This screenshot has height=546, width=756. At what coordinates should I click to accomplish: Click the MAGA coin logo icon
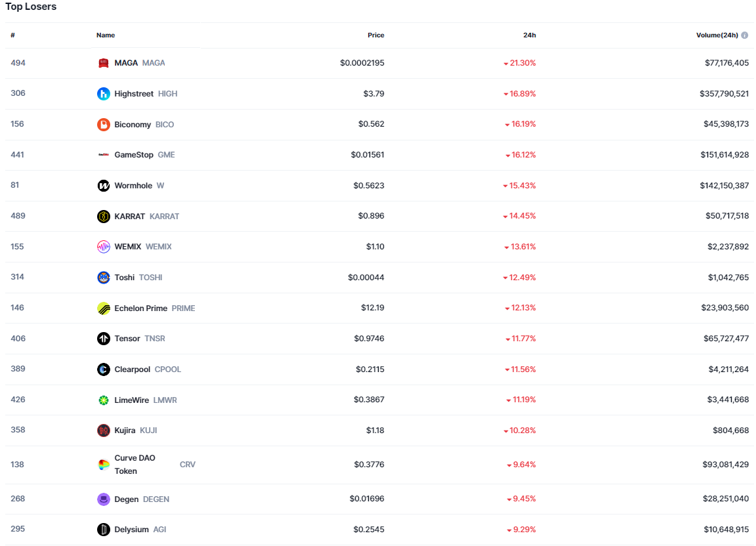(104, 63)
